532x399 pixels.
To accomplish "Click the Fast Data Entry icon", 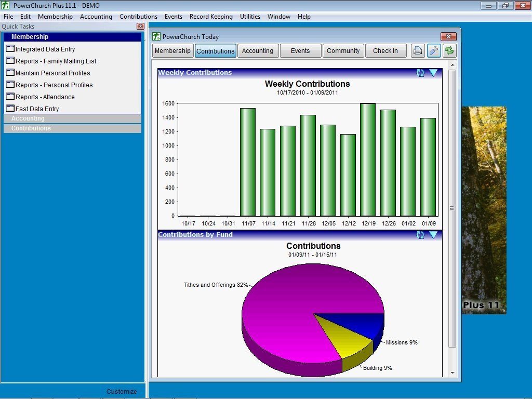I will (x=9, y=109).
